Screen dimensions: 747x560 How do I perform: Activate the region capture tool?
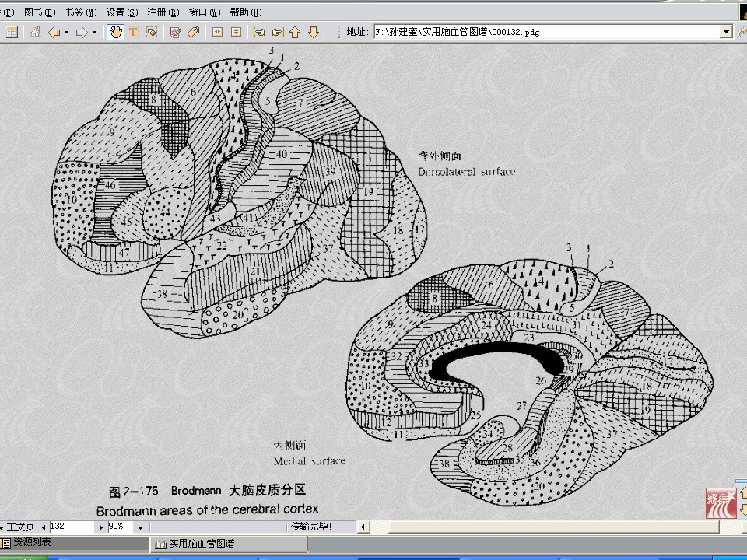coord(152,32)
